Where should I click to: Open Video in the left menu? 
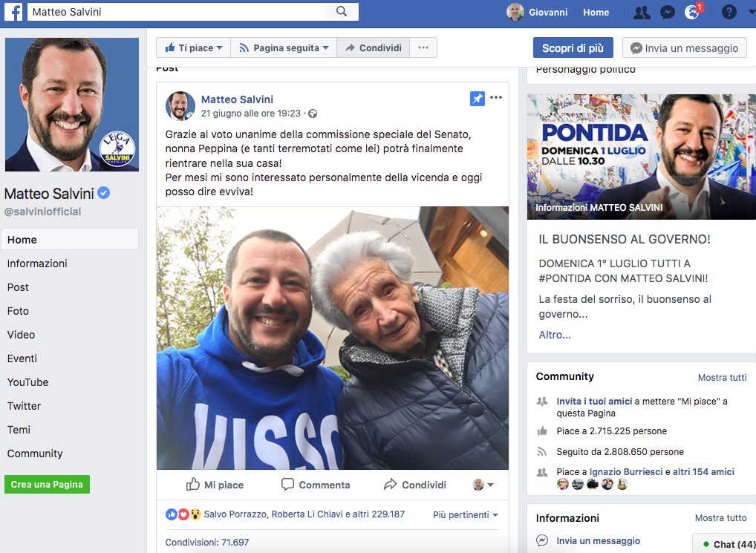tap(21, 334)
